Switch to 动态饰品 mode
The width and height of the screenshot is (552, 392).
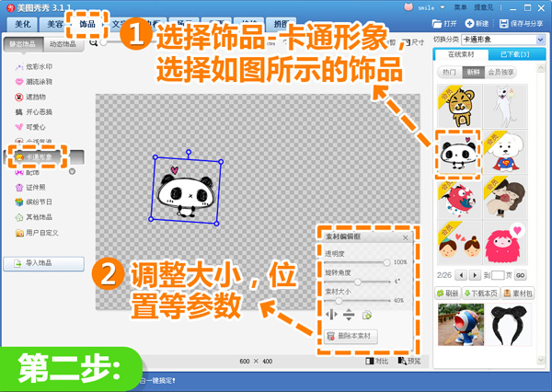click(63, 44)
